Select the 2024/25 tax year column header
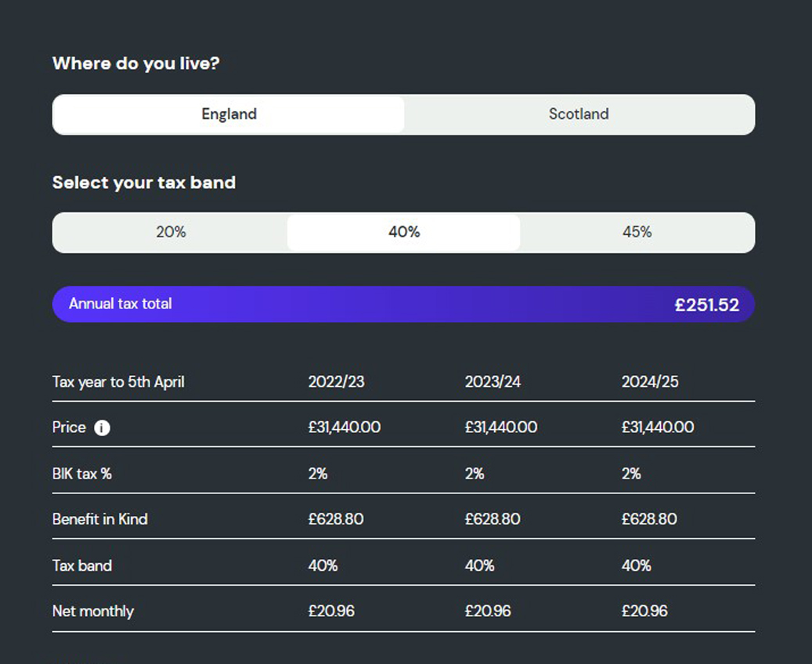The width and height of the screenshot is (812, 664). tap(650, 382)
